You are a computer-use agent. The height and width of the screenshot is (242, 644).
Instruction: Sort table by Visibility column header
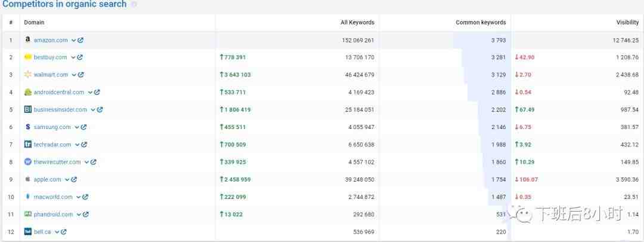click(x=627, y=23)
